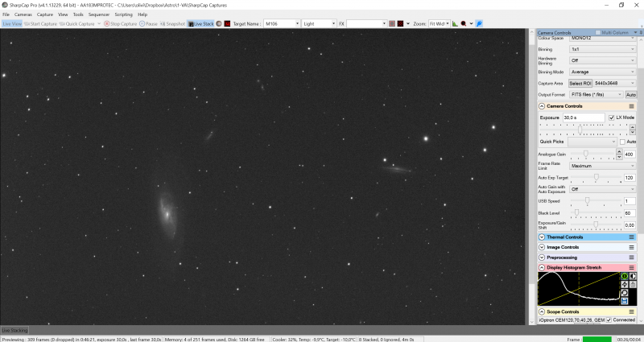Open the Scripting menu
Image resolution: width=644 pixels, height=342 pixels.
pos(123,14)
